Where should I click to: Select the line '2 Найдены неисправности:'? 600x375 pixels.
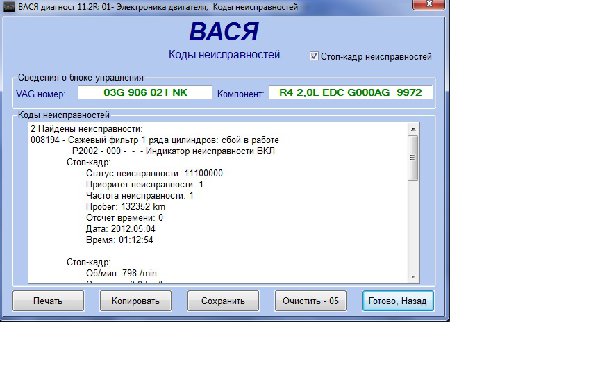[x=86, y=129]
